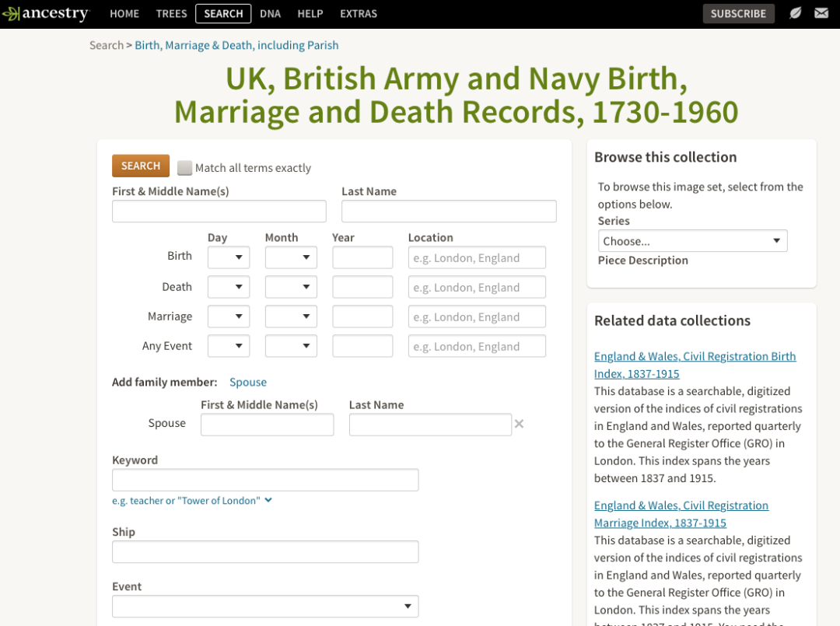The height and width of the screenshot is (626, 840).
Task: Open the DNA menu
Action: pyautogui.click(x=270, y=13)
